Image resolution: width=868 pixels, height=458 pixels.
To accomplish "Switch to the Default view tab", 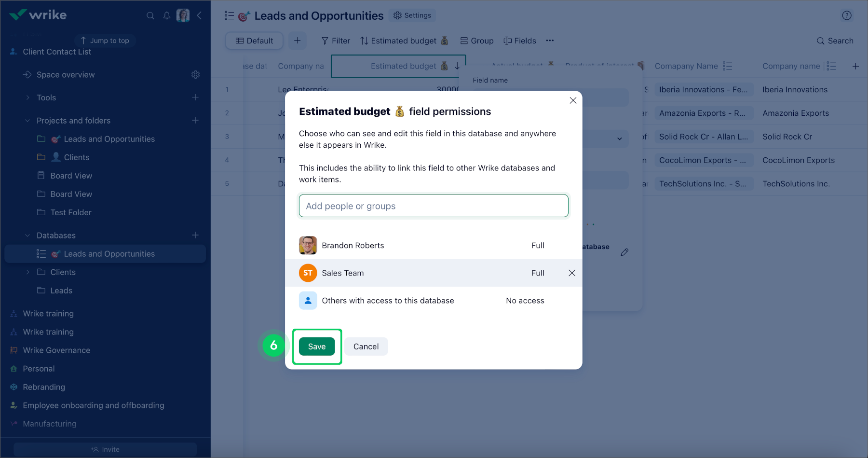I will point(254,41).
